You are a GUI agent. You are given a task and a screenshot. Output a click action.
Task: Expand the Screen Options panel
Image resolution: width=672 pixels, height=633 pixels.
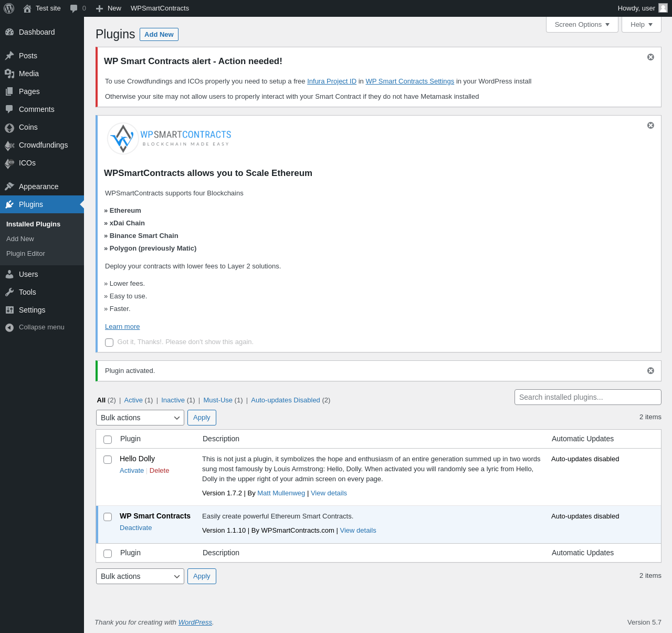(582, 24)
